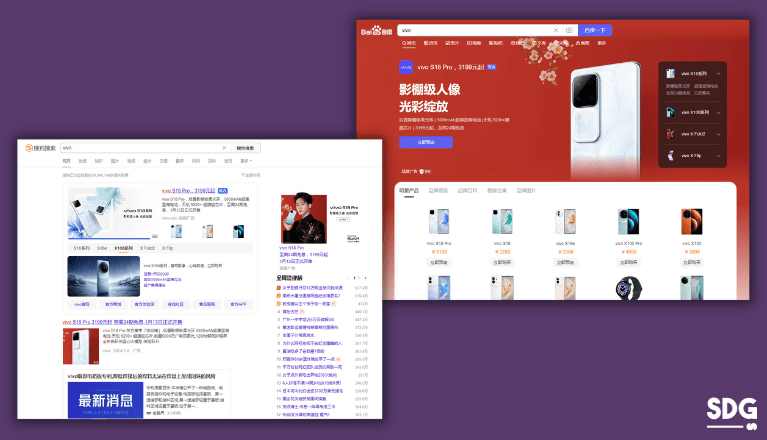Go to next page of hot search list arrow
Image resolution: width=767 pixels, height=440 pixels.
point(365,278)
